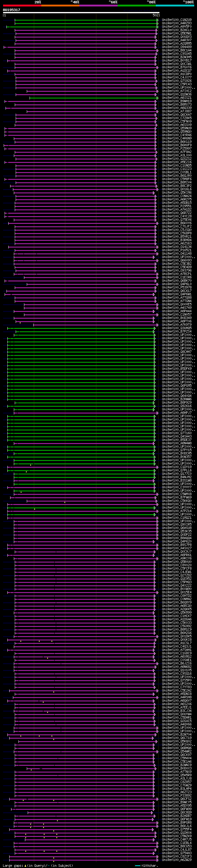The width and height of the screenshot is (197, 868).
Task: Select label UniRef100_Q53K35
Action: tap(177, 531)
